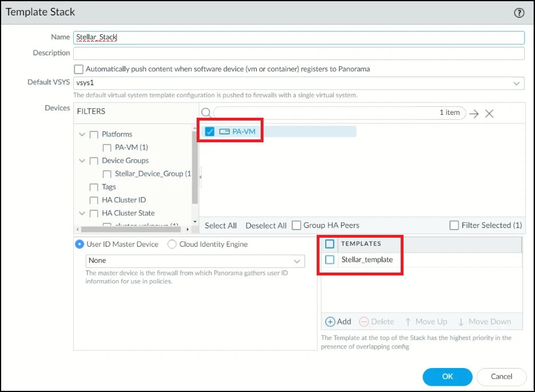This screenshot has height=392, width=535.
Task: Collapse the Platforms filter tree
Action: coord(82,134)
